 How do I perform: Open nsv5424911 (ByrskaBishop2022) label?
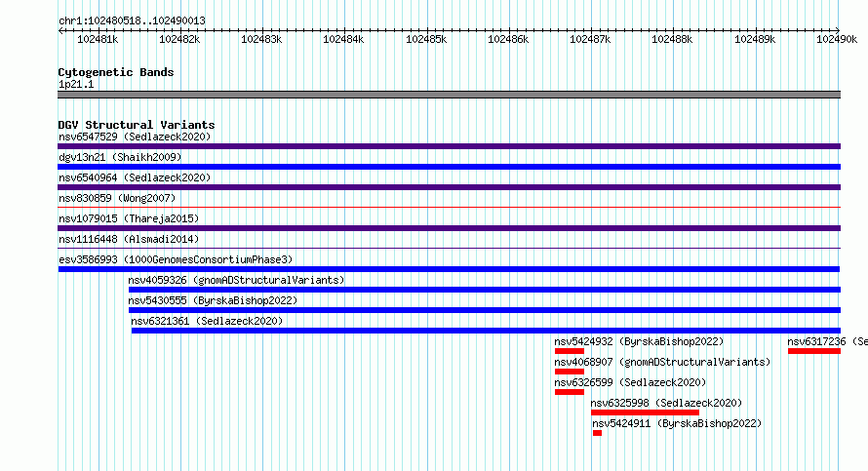(x=677, y=423)
